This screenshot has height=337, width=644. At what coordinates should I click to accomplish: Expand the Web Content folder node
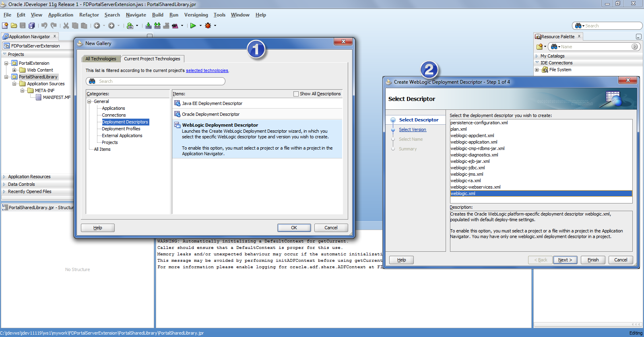coord(14,70)
